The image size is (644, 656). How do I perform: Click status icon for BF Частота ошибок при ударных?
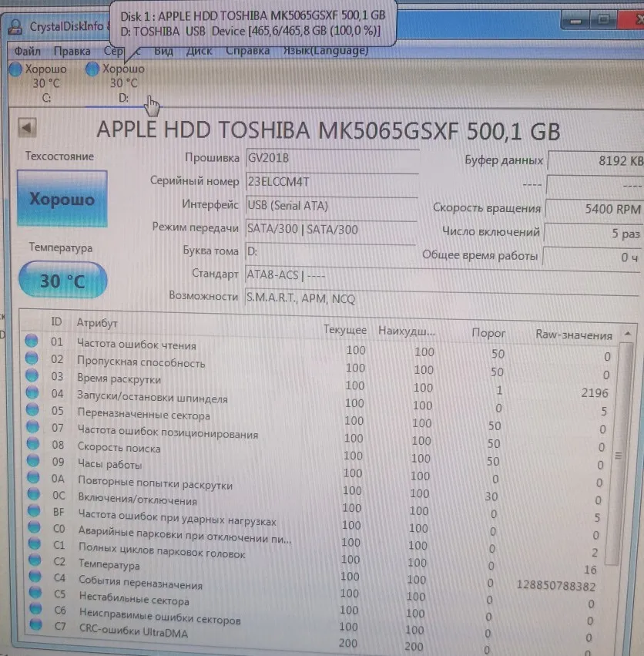click(x=34, y=511)
